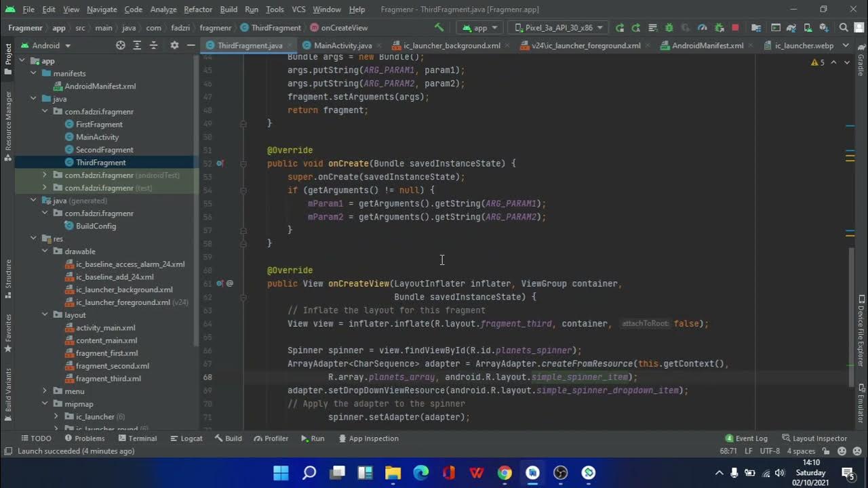Toggle the Favorites side panel
The image size is (868, 488).
[7, 333]
